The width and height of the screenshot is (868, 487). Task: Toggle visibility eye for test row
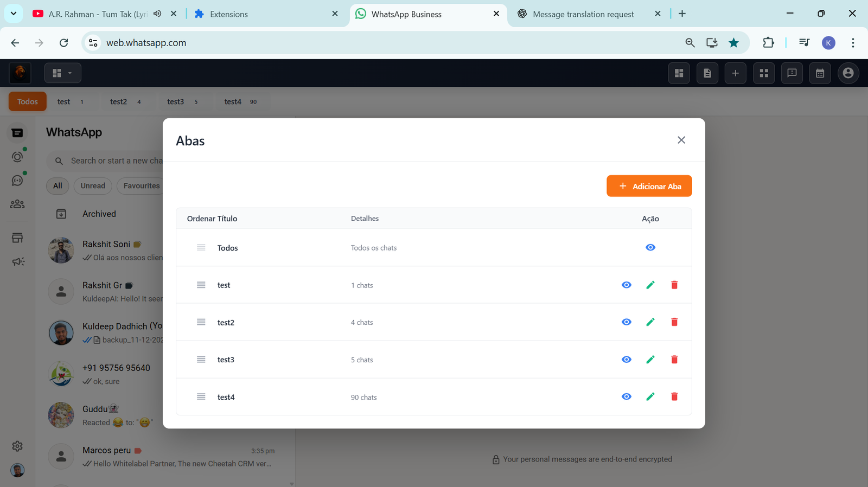coord(627,285)
